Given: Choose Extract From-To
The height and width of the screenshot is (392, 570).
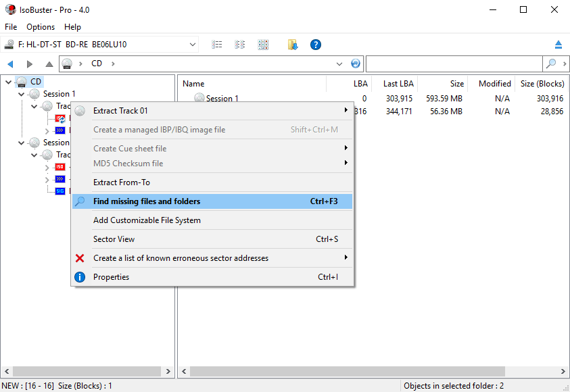Looking at the screenshot, I should tap(212, 182).
